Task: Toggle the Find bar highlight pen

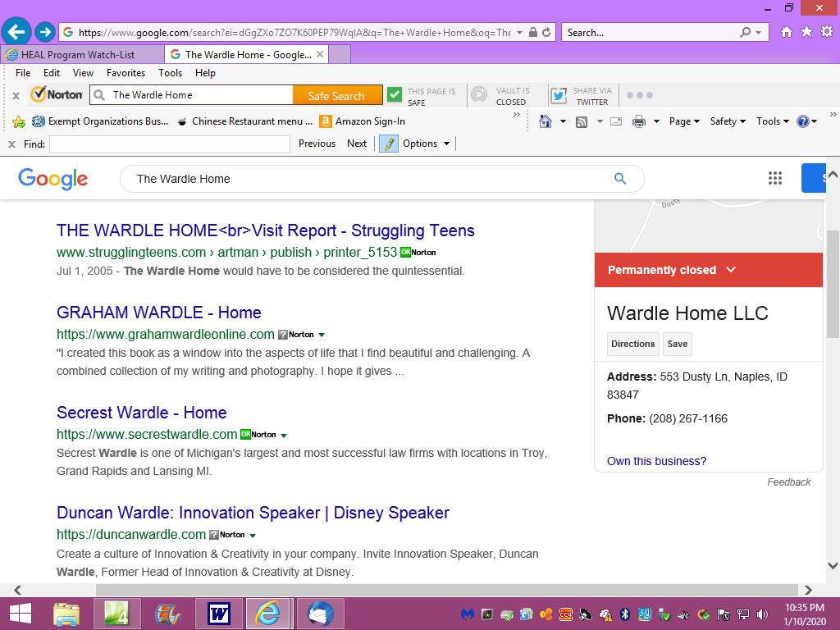Action: (389, 144)
